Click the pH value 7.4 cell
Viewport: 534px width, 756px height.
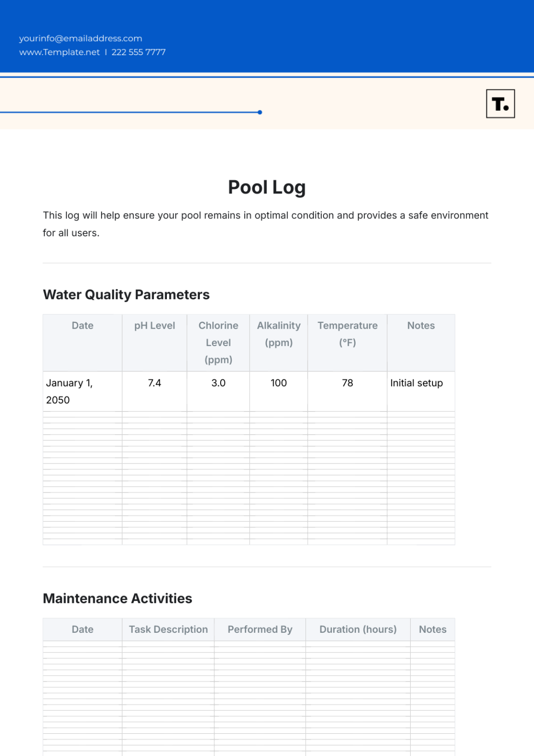(154, 383)
